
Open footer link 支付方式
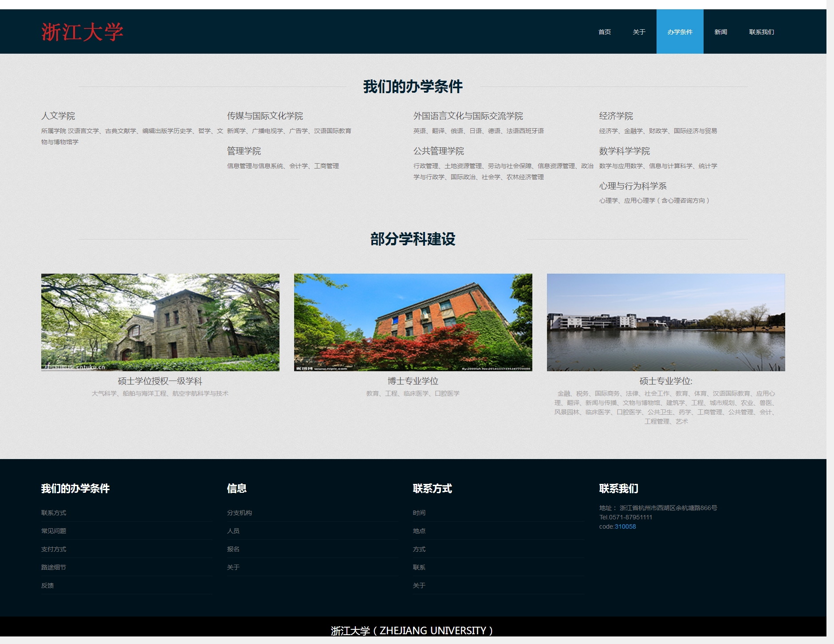point(54,549)
